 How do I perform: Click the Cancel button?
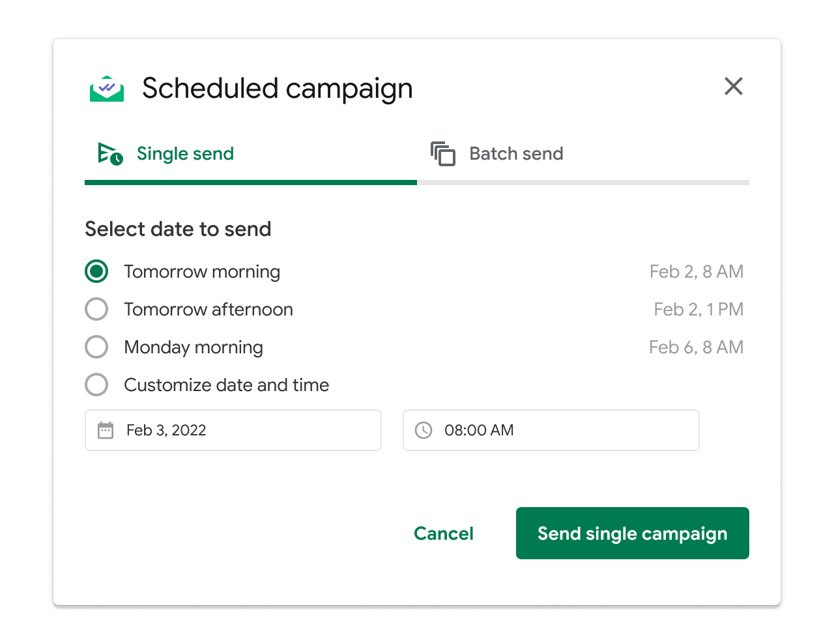pos(444,533)
